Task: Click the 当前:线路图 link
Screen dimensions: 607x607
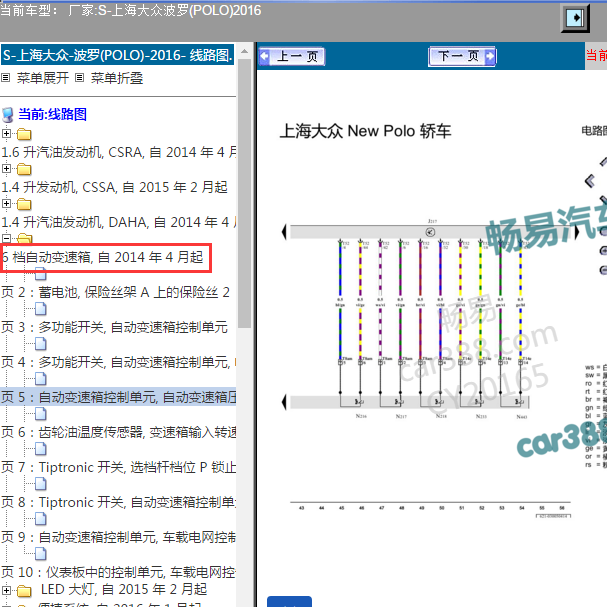Action: tap(52, 115)
